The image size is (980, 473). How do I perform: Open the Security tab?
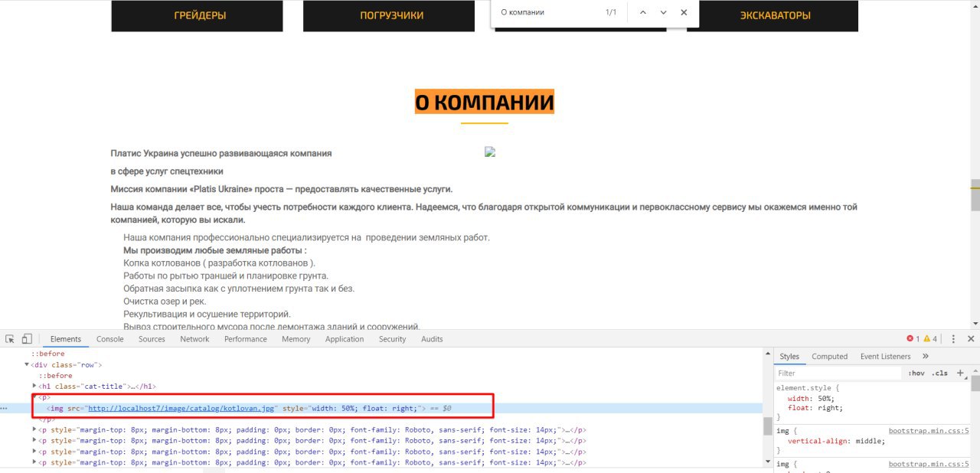392,339
